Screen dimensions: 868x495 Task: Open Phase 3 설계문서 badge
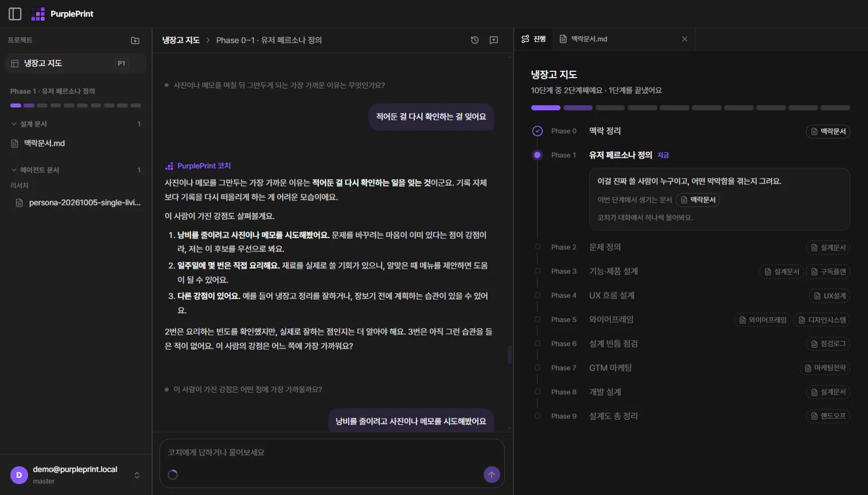coord(781,272)
